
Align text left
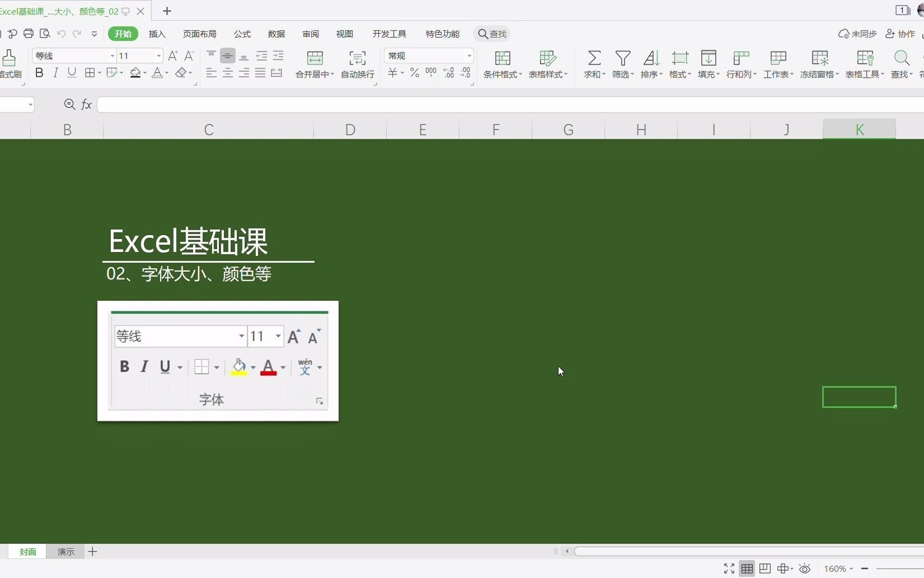coord(211,73)
